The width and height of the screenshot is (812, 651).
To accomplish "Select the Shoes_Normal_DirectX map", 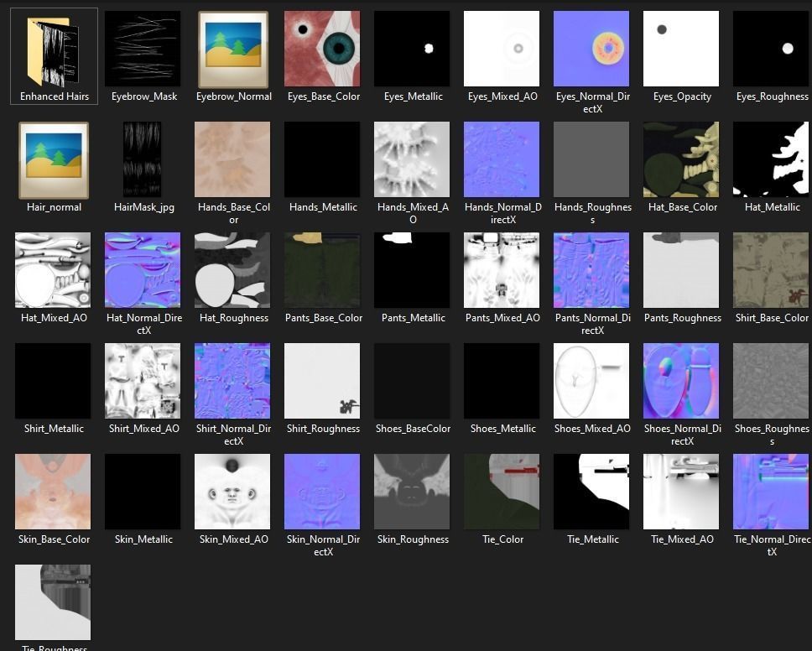I will tap(681, 381).
